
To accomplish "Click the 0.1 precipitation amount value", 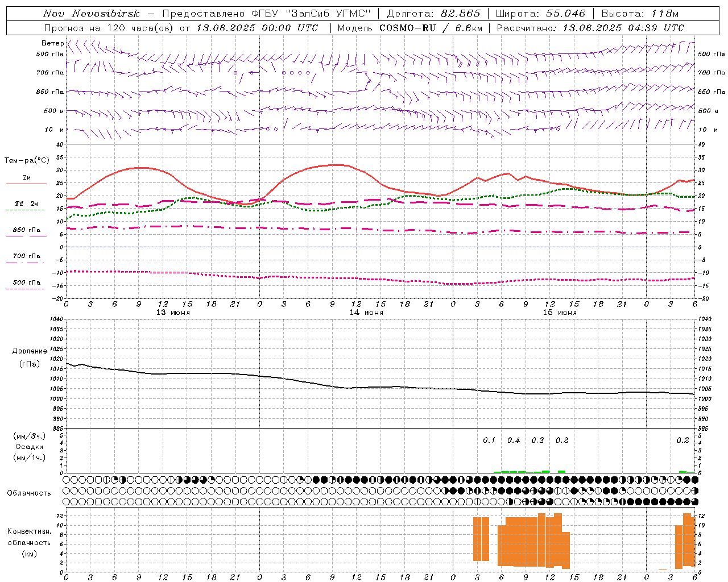I will pyautogui.click(x=489, y=440).
